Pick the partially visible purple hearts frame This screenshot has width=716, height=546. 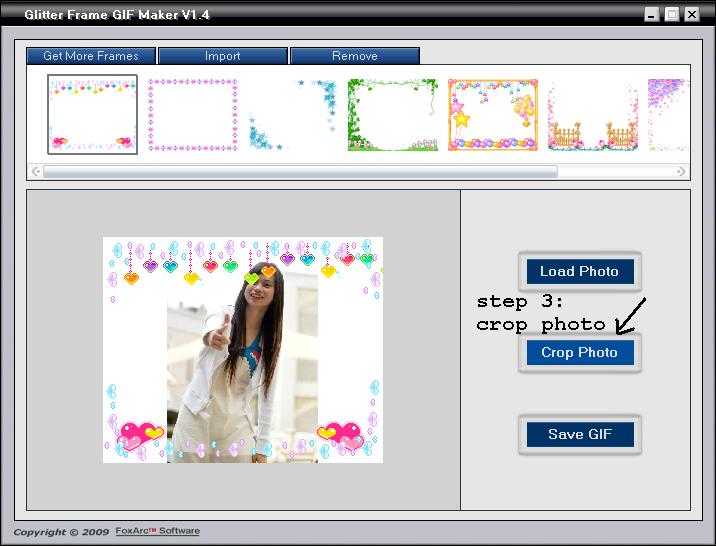(667, 114)
